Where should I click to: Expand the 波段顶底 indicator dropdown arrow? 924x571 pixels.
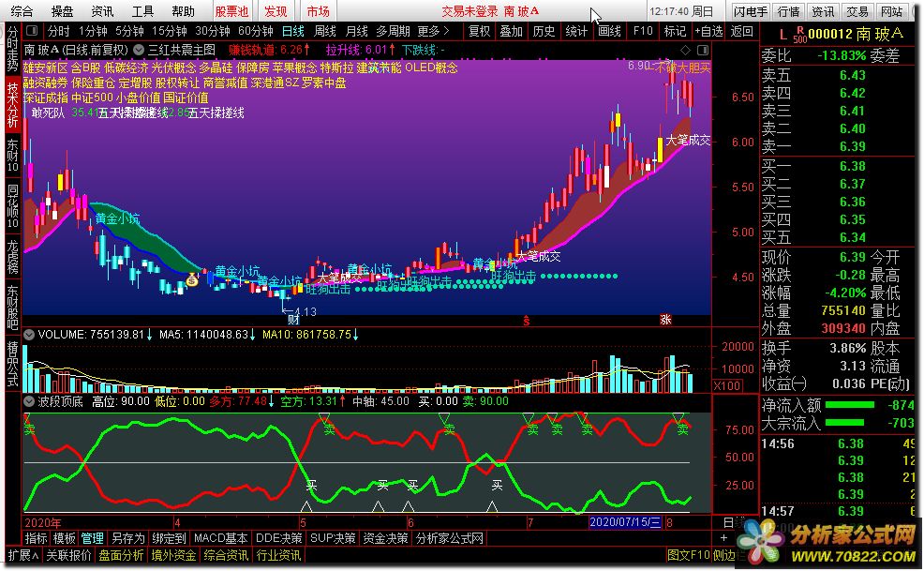point(29,401)
